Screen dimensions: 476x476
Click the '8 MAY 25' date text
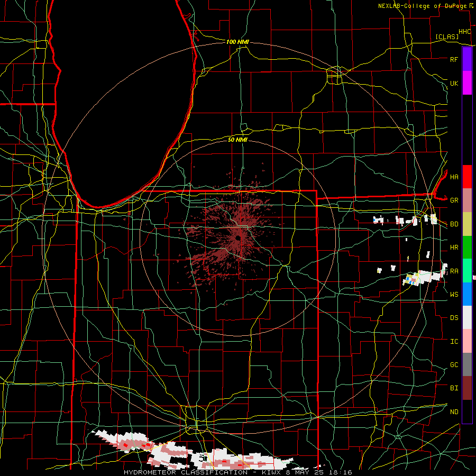tap(306, 472)
